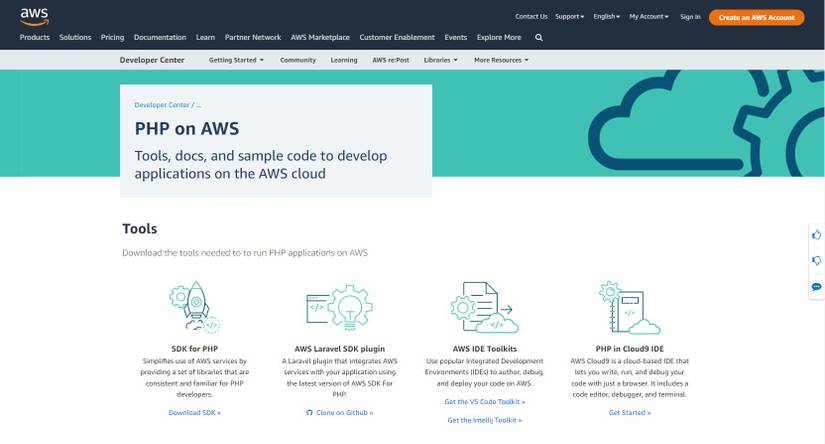Click the Download SDK link
This screenshot has height=444, width=825.
(195, 413)
